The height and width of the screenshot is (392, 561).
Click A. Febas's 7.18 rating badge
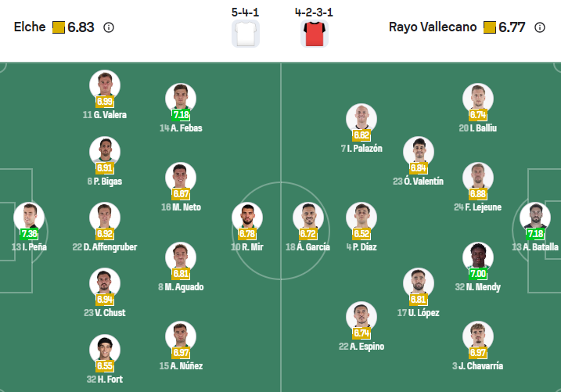point(181,115)
